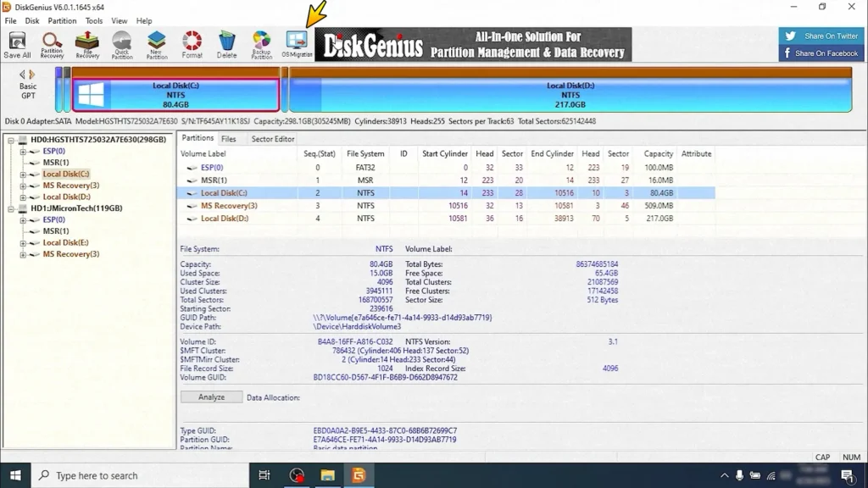
Task: Expand MS Recovery(3) under HD1 in the tree
Action: click(x=23, y=254)
